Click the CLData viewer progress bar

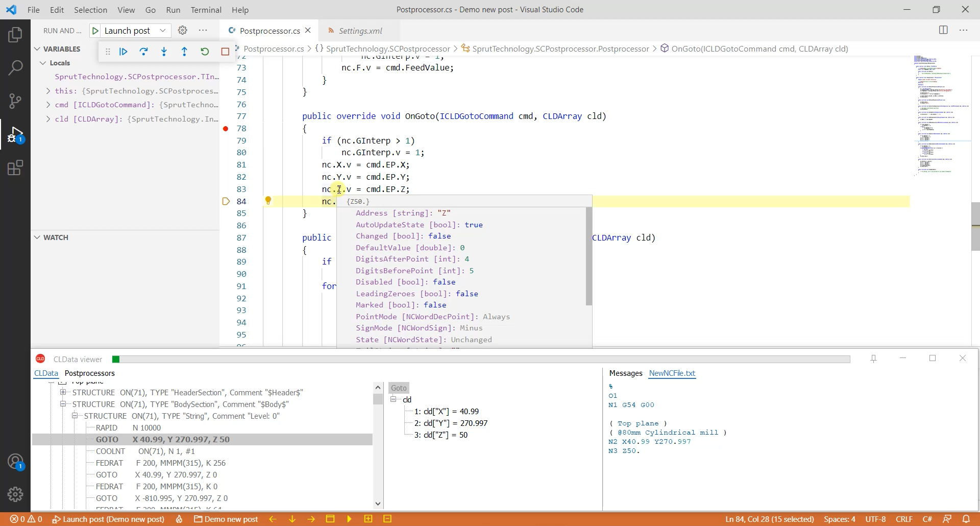tap(481, 360)
